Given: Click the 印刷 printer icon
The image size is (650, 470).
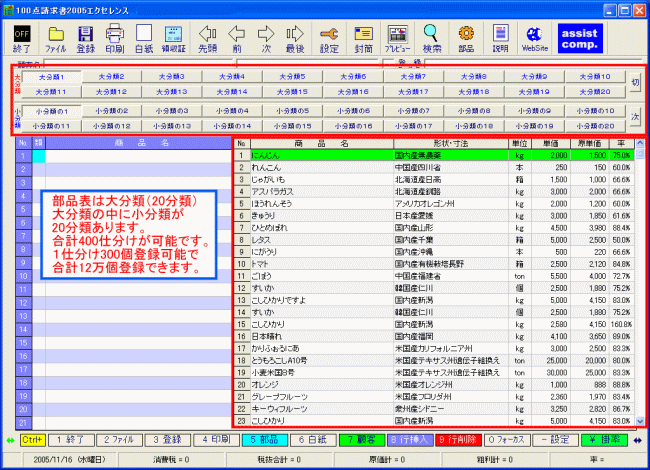Looking at the screenshot, I should [x=115, y=39].
